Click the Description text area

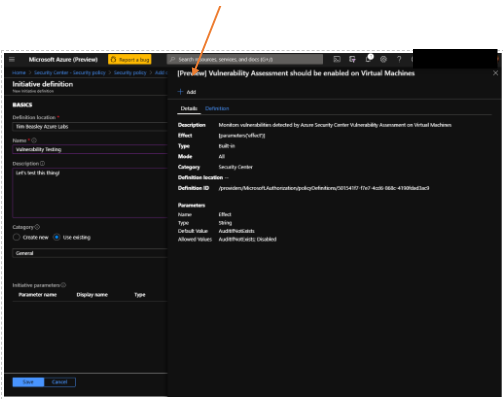90,193
